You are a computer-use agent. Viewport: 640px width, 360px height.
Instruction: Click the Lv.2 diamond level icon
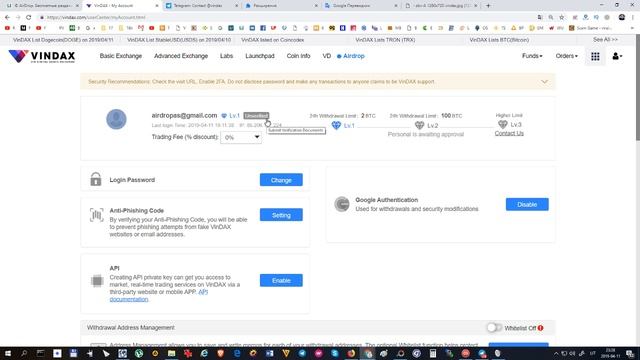coord(419,125)
